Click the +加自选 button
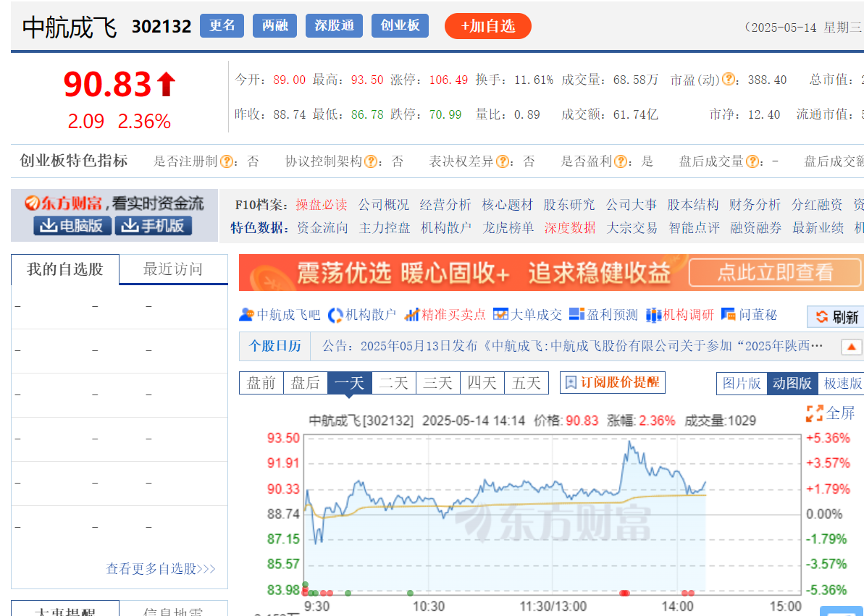Screen dimensions: 864x616 (487, 26)
